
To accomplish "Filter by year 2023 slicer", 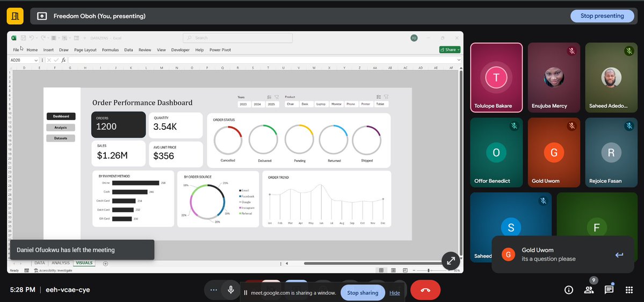I will 243,104.
